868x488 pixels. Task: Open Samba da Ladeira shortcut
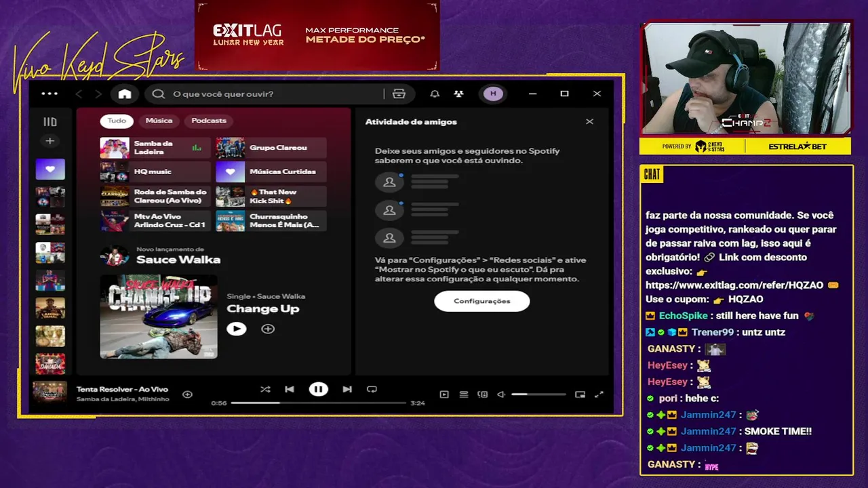155,148
